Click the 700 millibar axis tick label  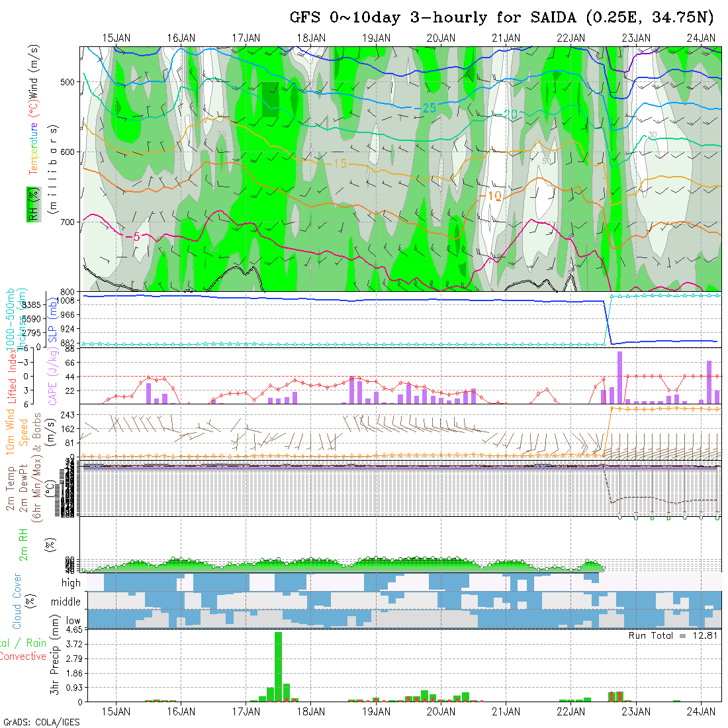[68, 222]
